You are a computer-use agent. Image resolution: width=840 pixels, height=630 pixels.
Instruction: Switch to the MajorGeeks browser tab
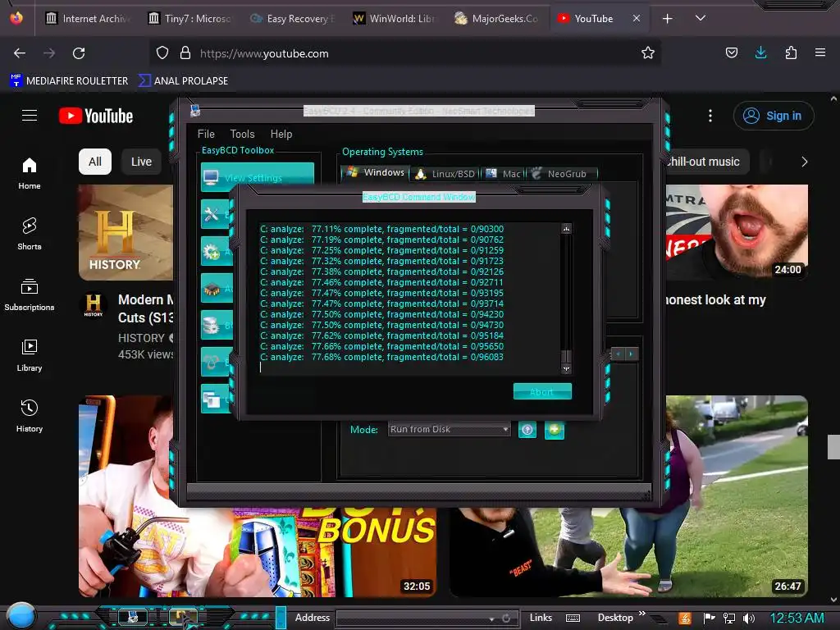(496, 19)
